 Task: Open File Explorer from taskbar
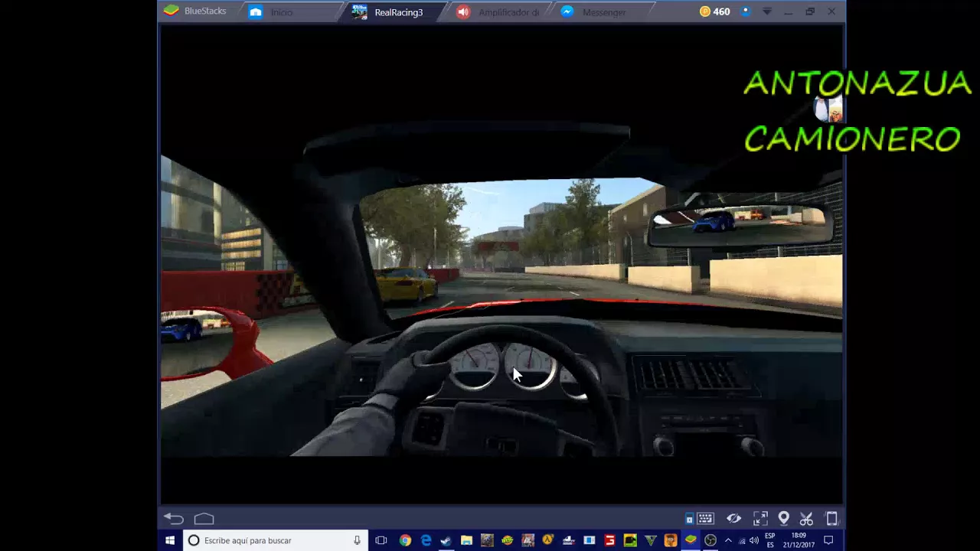[x=466, y=540]
